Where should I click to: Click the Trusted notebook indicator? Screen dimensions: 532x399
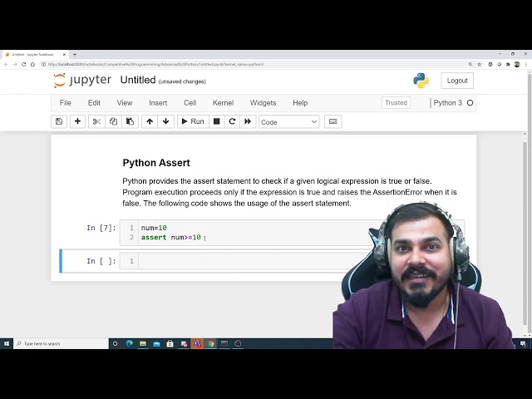[x=396, y=103]
